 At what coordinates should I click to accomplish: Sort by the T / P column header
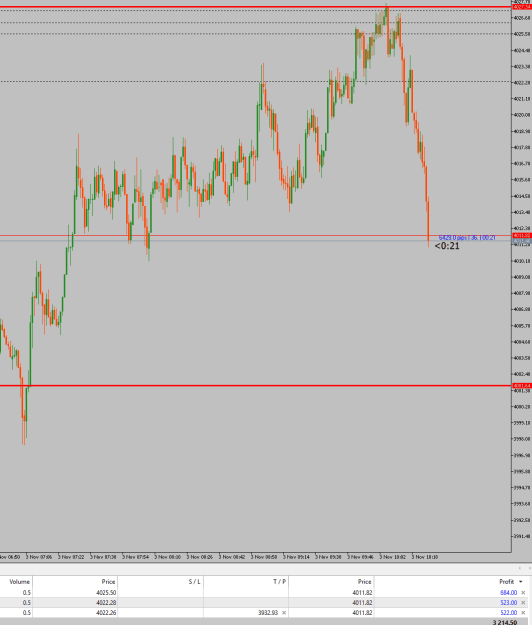(279, 582)
